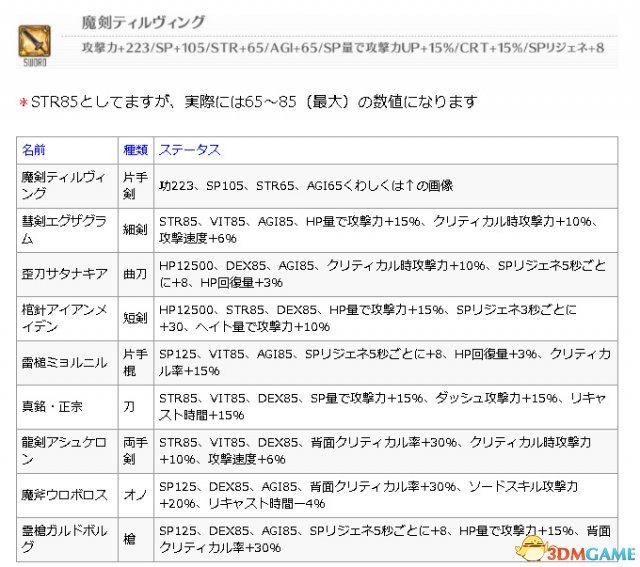This screenshot has width=640, height=567.
Task: Click 霊槍ガルドボルグ status with HP量で攻撃力+15%
Action: (x=386, y=539)
